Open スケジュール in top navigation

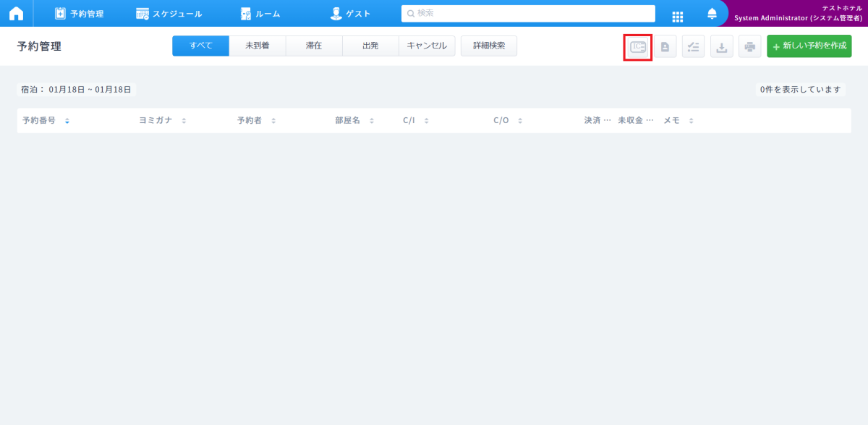pyautogui.click(x=169, y=14)
